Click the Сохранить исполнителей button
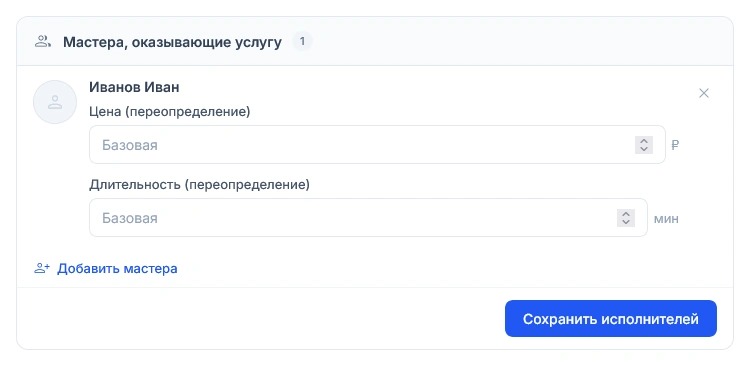Image resolution: width=750 pixels, height=366 pixels. 611,319
